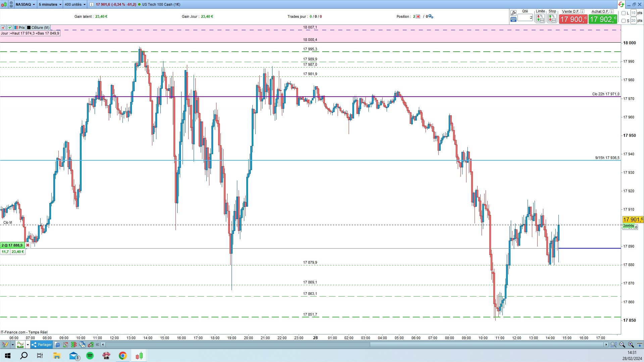
Task: Open the 5 minutes timeframe dropdown
Action: [50, 4]
